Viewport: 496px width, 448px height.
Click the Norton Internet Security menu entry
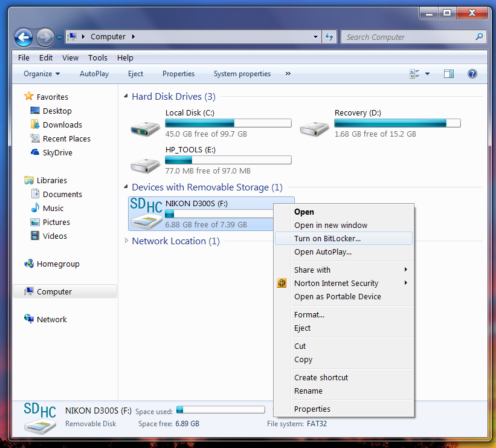pos(336,283)
